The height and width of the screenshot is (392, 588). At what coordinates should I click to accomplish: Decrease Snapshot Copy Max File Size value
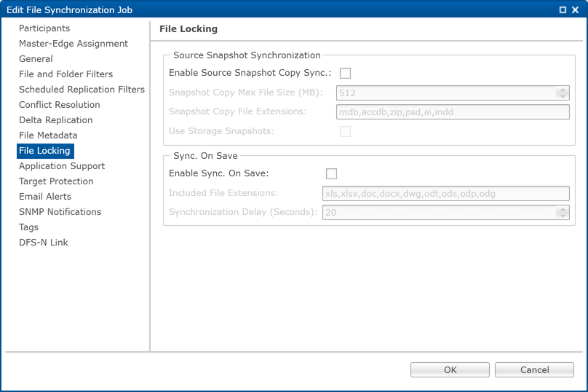tap(563, 96)
